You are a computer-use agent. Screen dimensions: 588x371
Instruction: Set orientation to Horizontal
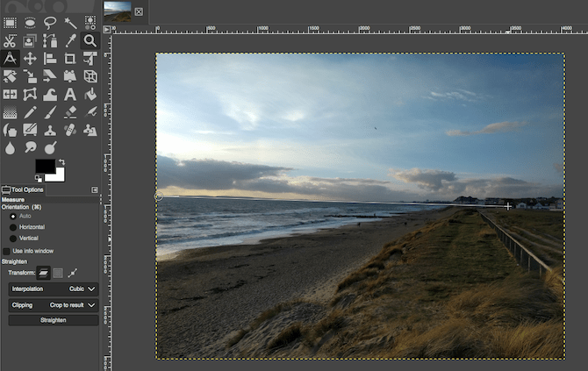pos(12,227)
